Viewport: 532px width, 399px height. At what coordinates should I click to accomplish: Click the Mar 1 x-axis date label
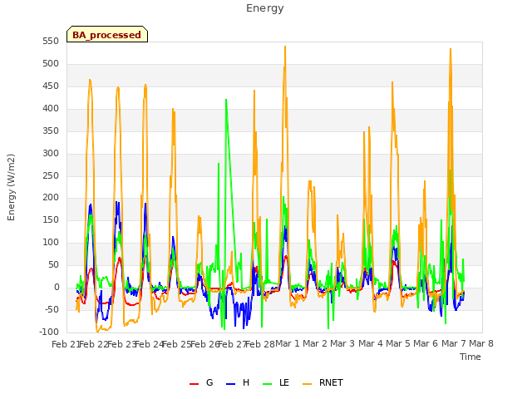[288, 343]
